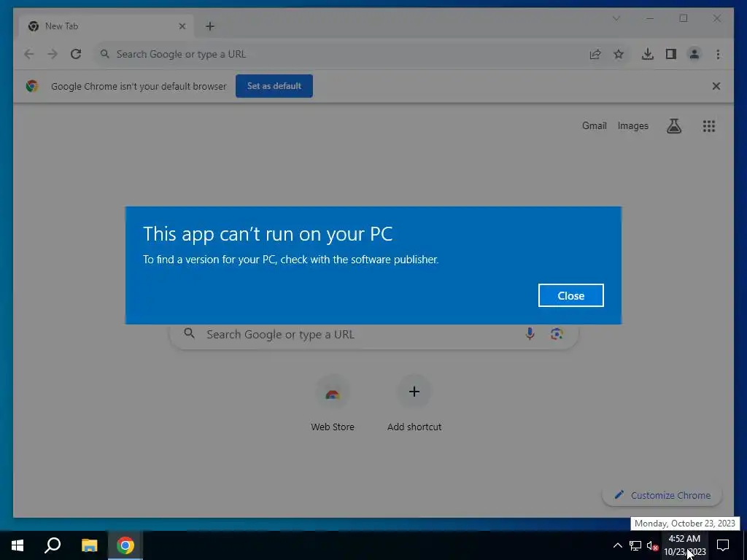Show hidden system tray icons
This screenshot has height=560, width=747.
(617, 545)
